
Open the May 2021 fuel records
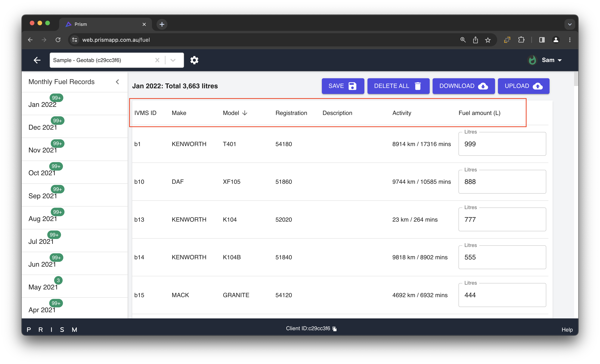pyautogui.click(x=43, y=287)
